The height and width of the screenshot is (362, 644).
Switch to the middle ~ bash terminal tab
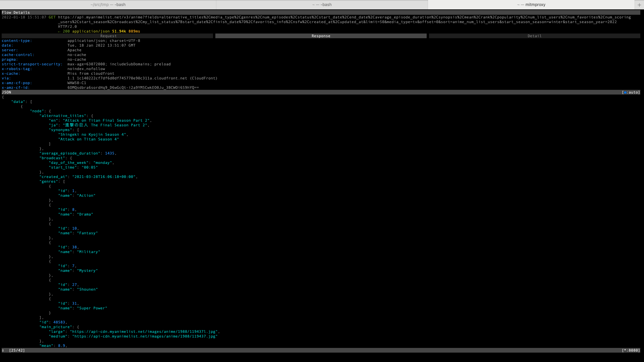coord(322,5)
